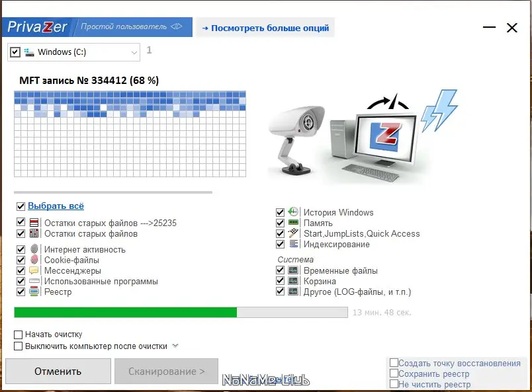Screen dimensions: 532x392
Task: Click the list icon for Индексирование
Action: click(x=293, y=244)
